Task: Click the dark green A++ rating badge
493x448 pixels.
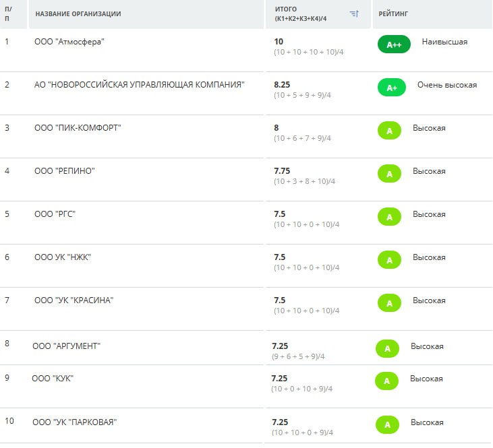Action: pos(394,44)
